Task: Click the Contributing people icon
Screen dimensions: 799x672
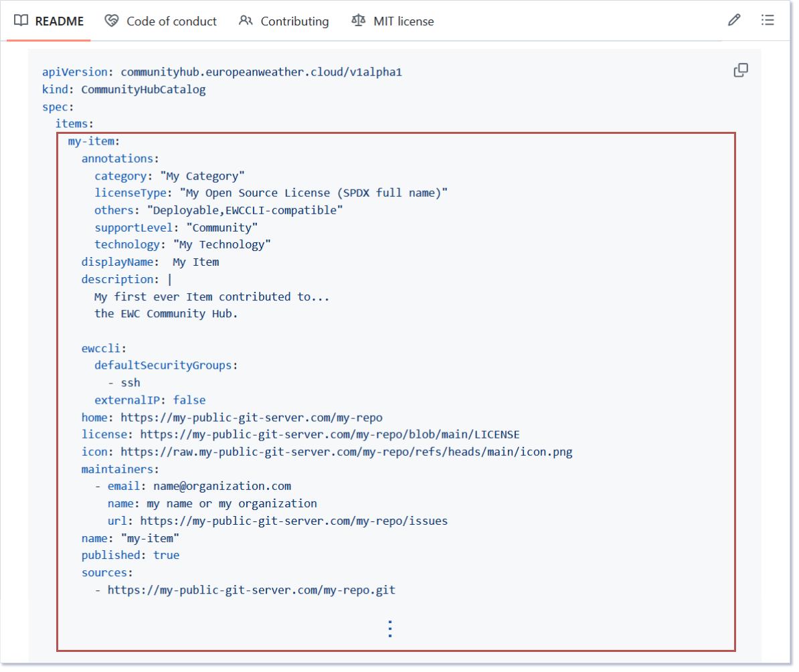Action: pos(246,21)
